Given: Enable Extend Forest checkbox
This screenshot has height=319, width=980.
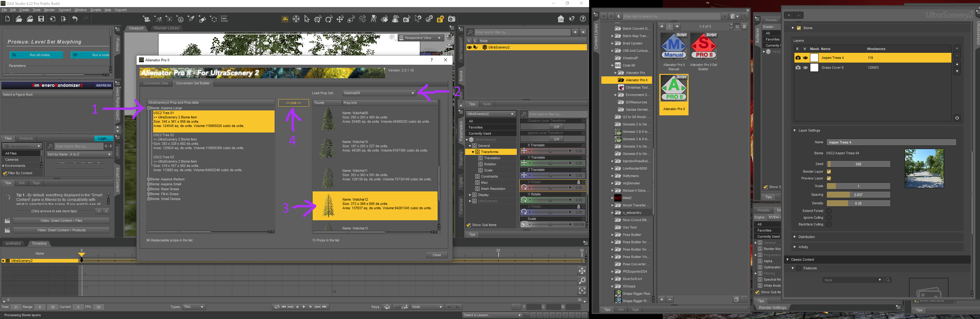Looking at the screenshot, I should (x=829, y=211).
